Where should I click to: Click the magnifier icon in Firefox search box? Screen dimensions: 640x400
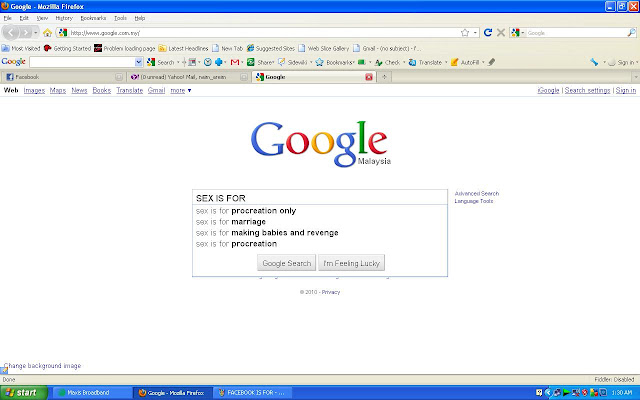click(x=631, y=33)
